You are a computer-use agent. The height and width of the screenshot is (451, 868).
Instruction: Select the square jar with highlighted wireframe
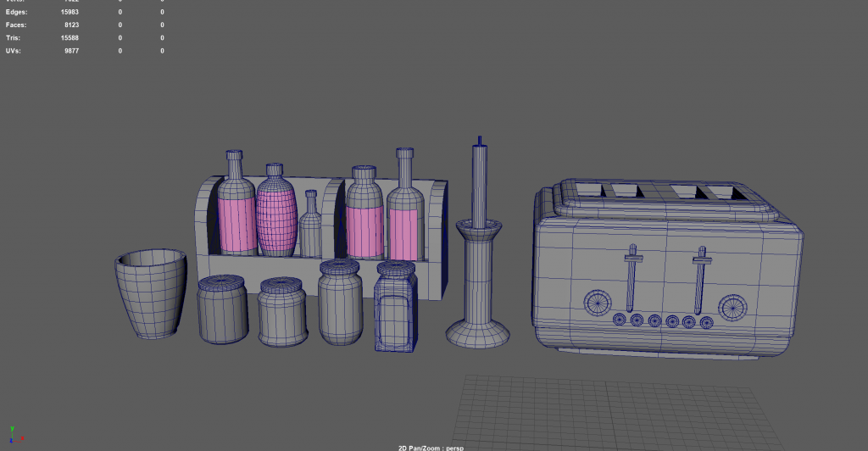coord(396,307)
